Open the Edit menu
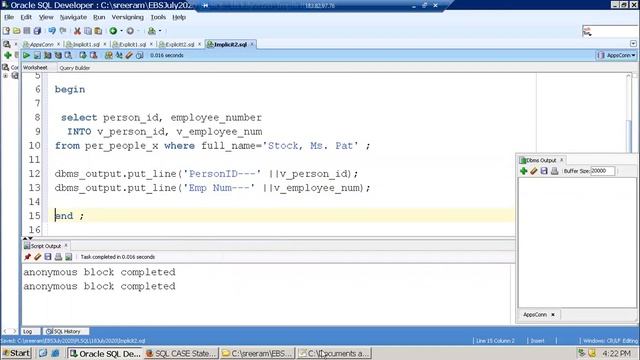This screenshot has width=640, height=360. pyautogui.click(x=26, y=17)
